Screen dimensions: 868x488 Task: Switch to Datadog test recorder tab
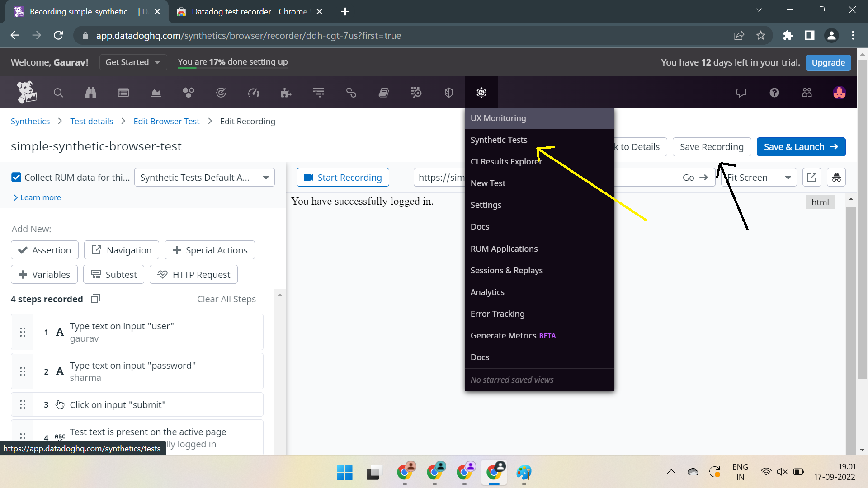point(249,12)
